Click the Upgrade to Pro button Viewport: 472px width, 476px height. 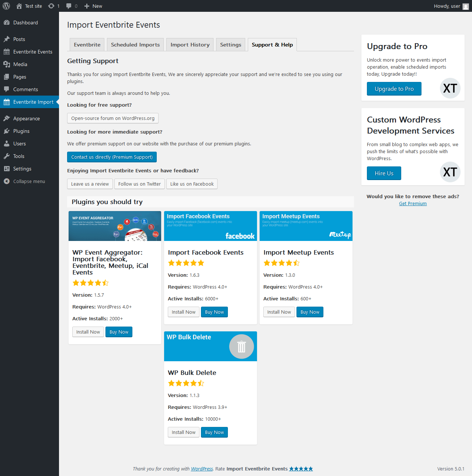pyautogui.click(x=394, y=89)
